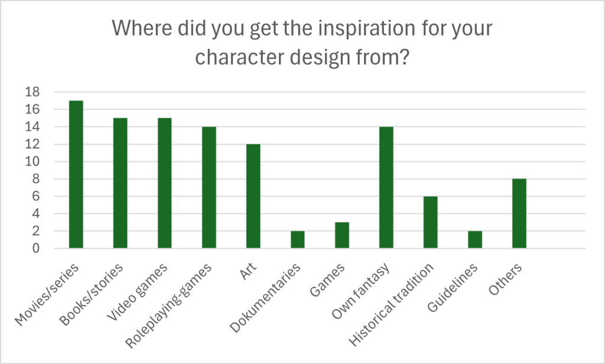Click the Own fantasy axis label
The width and height of the screenshot is (605, 364).
(360, 291)
